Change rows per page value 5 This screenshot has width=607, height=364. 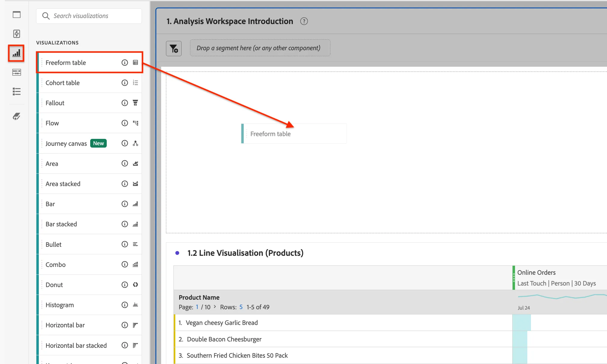[241, 307]
